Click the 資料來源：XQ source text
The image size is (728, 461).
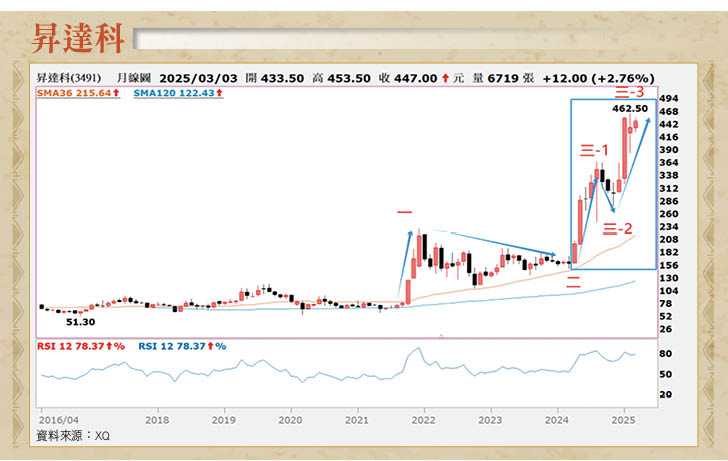pos(73,436)
